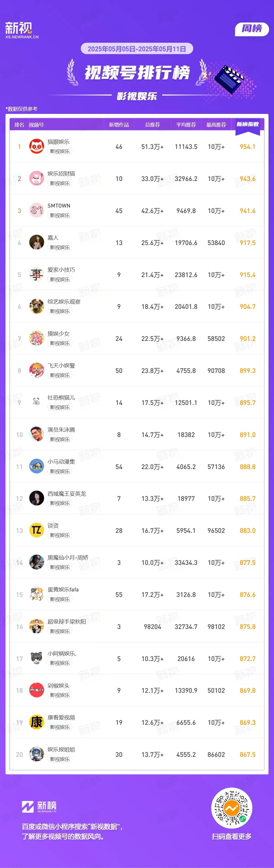Click the 新榜指数 column header
The width and height of the screenshot is (274, 868).
click(248, 124)
